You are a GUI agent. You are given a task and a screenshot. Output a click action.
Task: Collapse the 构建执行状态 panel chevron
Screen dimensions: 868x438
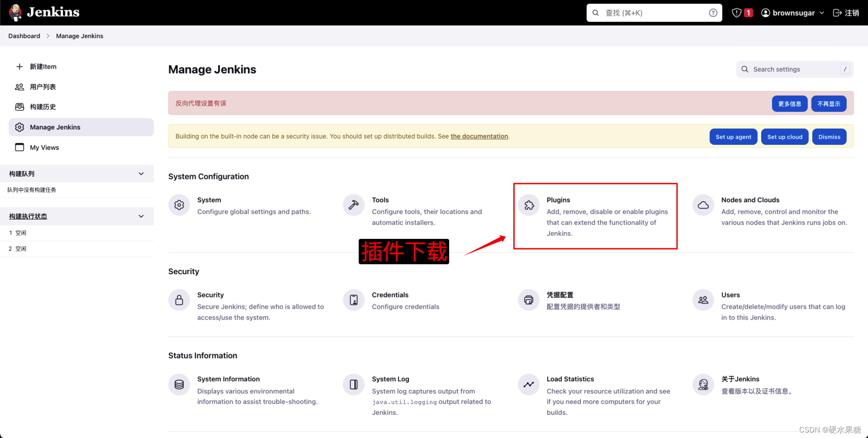(141, 216)
